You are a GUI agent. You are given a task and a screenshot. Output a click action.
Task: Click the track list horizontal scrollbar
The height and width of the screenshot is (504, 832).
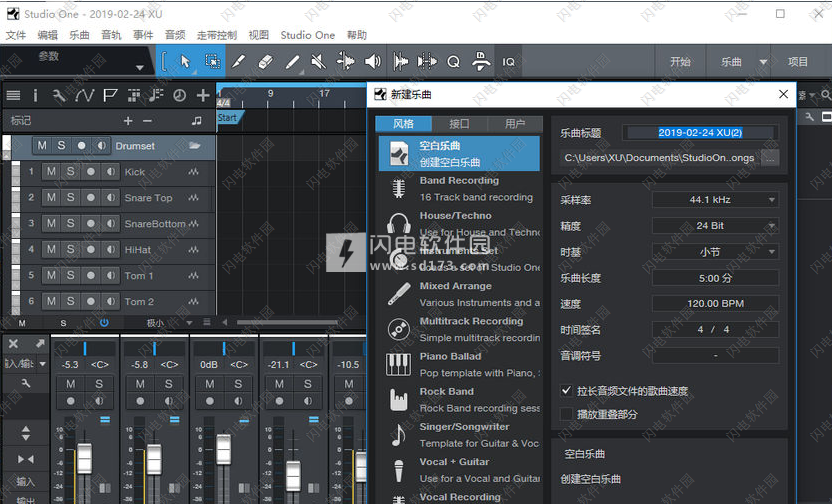[287, 322]
